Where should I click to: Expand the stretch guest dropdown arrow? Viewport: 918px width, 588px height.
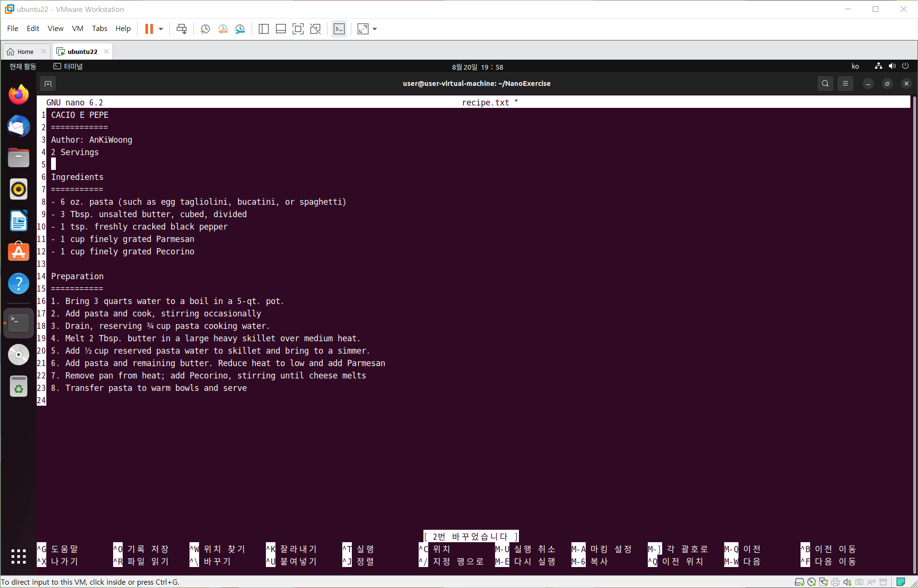(x=375, y=29)
